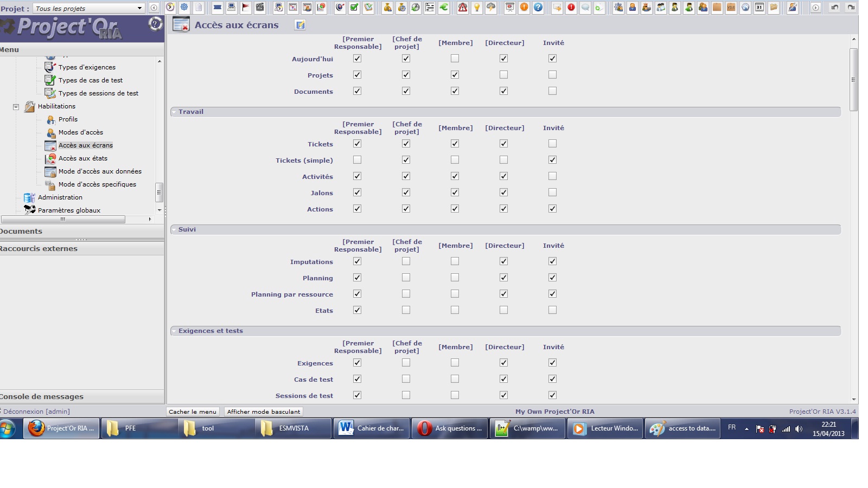Click the blue question mark toolbar icon
868x488 pixels.
538,8
